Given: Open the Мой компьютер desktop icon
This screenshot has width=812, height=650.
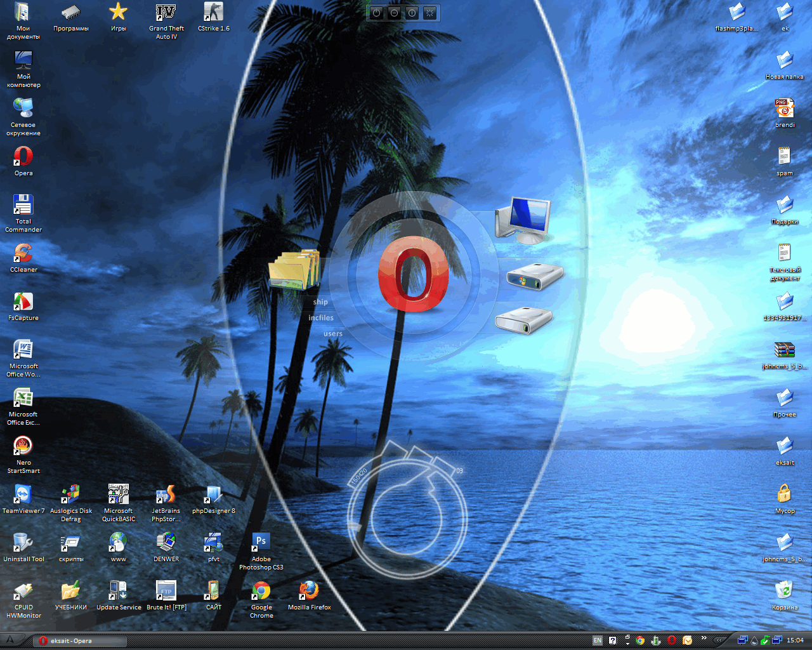Looking at the screenshot, I should point(23,69).
